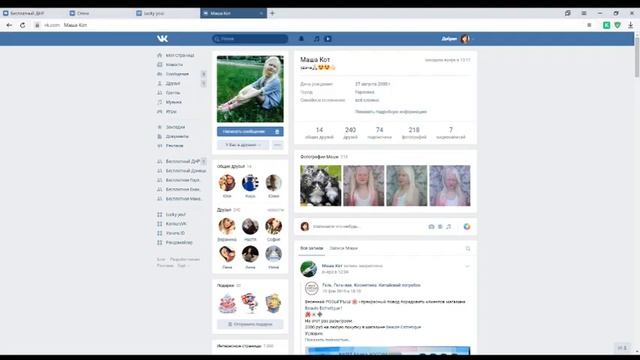Open Реклама in the left menu

click(174, 146)
